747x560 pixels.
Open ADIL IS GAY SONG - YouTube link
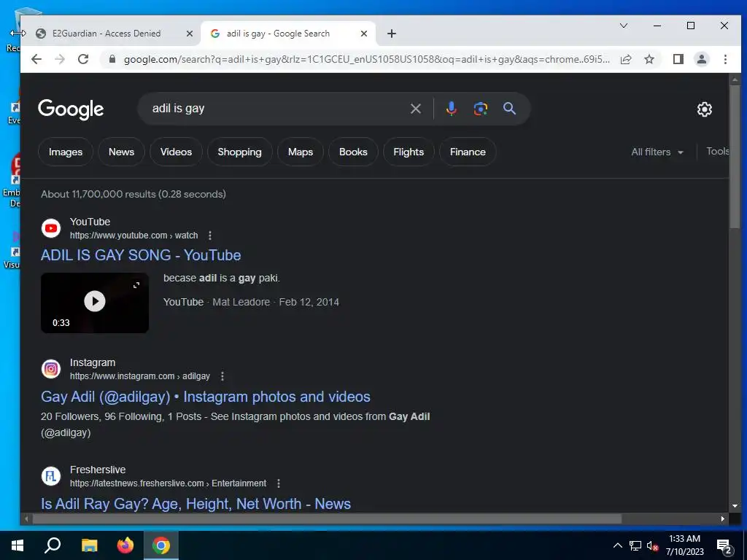click(x=141, y=255)
